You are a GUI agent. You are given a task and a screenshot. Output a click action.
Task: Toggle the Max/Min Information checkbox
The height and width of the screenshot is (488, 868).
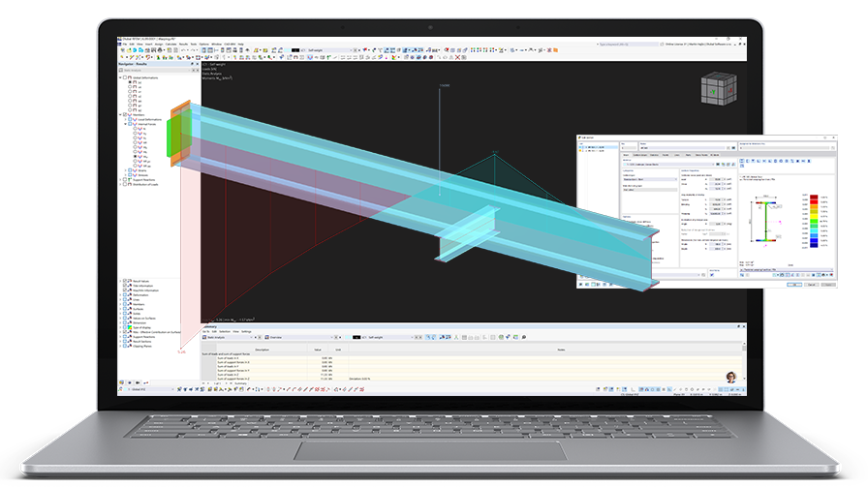tap(125, 290)
